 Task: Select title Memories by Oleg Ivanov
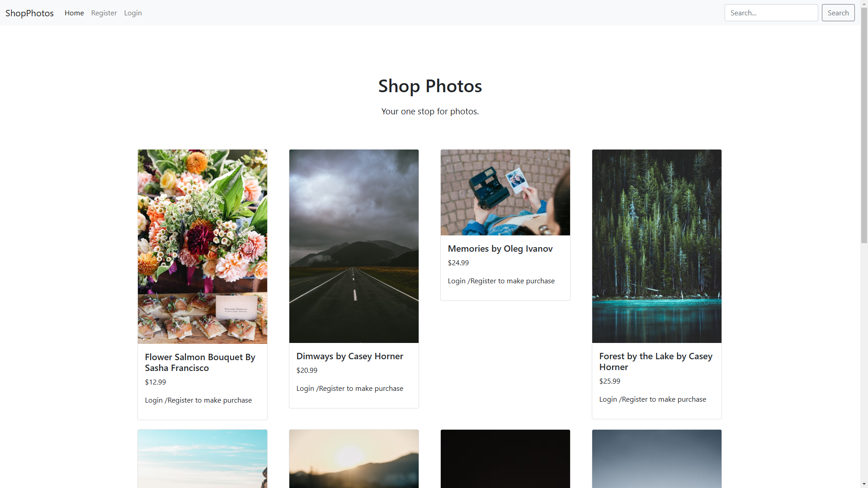[500, 248]
